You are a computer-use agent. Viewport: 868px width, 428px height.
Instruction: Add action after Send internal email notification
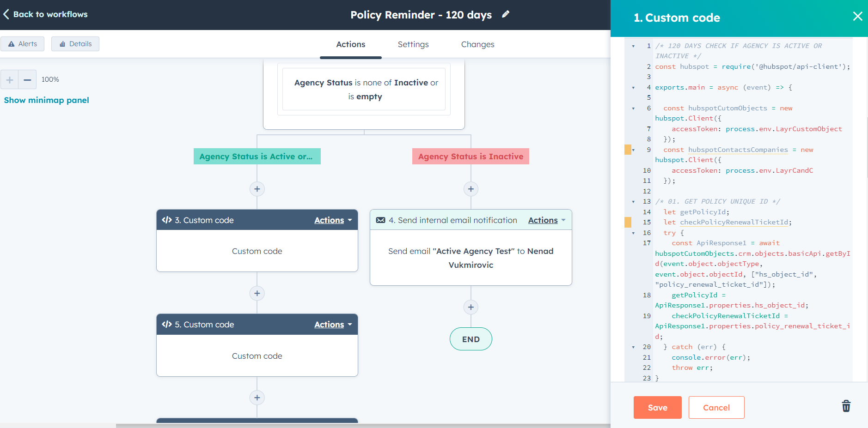[471, 307]
